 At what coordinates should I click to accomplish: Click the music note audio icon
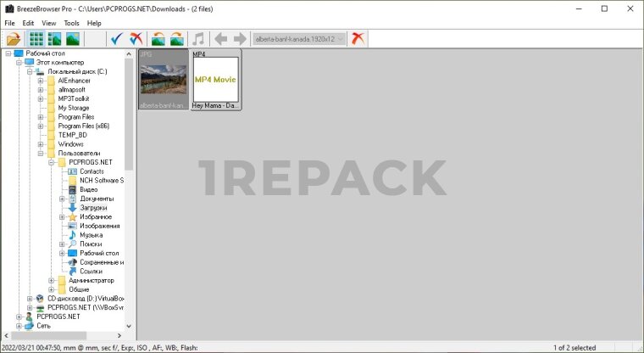click(x=198, y=39)
